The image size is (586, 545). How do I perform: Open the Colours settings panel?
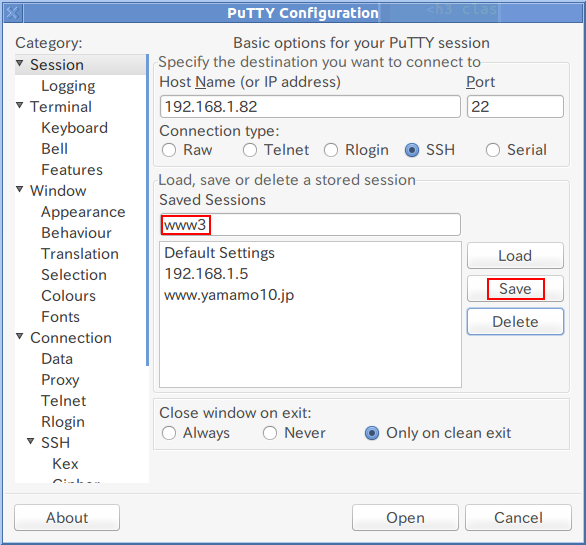[x=68, y=296]
